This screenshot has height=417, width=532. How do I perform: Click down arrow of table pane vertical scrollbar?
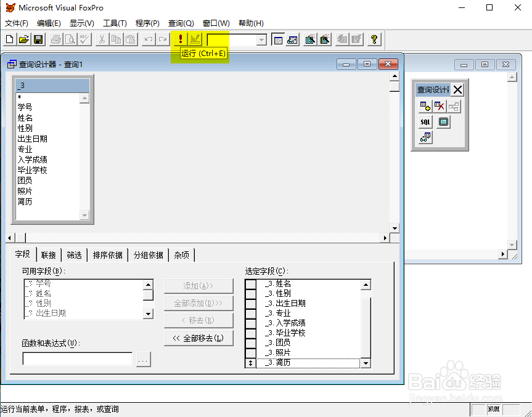coord(395,228)
